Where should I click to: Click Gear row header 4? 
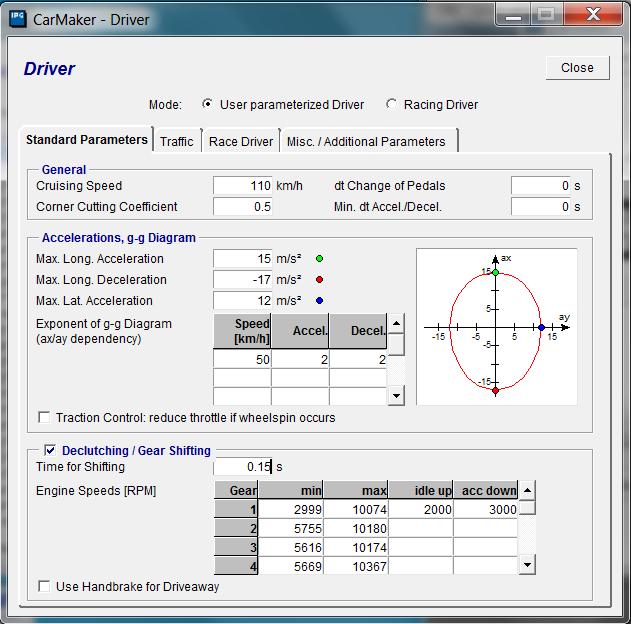click(x=236, y=566)
